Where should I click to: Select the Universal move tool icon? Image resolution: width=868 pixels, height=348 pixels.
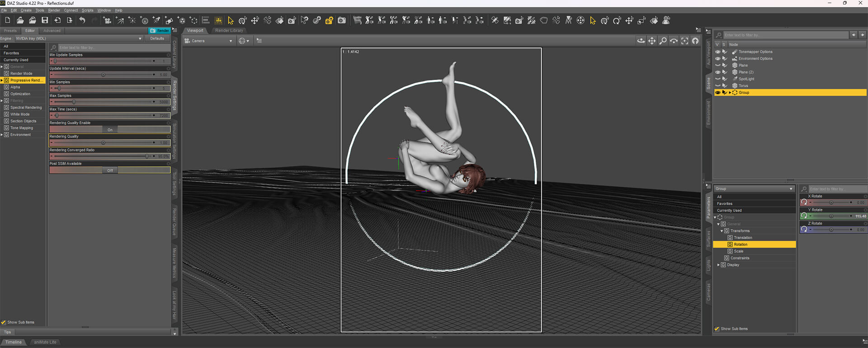click(x=243, y=20)
